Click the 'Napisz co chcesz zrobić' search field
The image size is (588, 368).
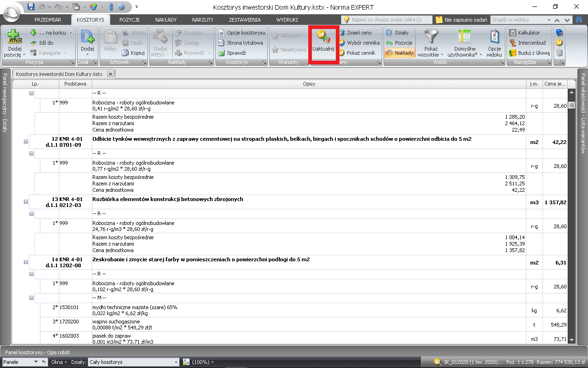(x=387, y=20)
